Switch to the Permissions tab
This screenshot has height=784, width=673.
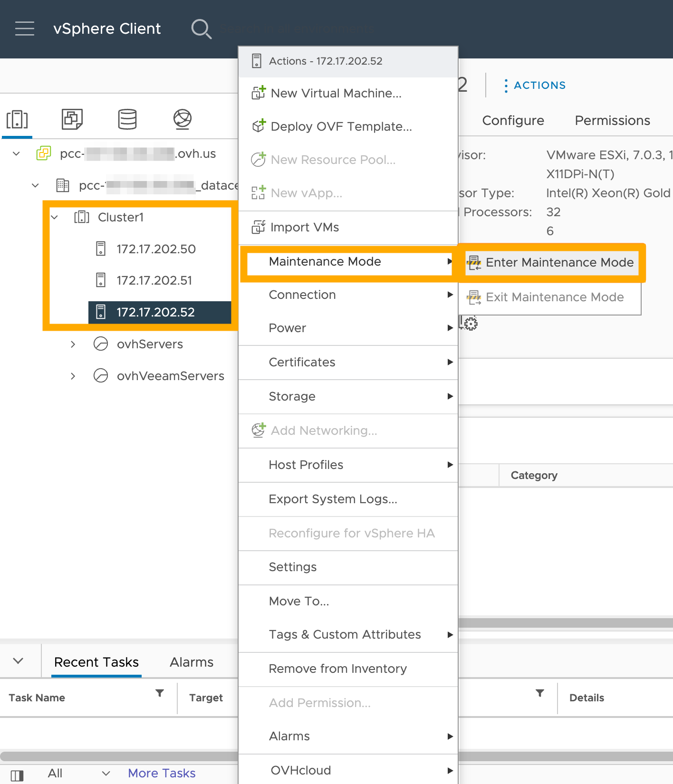coord(612,120)
